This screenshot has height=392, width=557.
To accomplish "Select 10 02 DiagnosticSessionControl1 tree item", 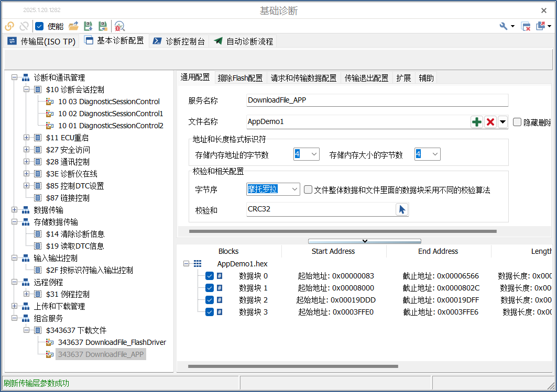I will pyautogui.click(x=111, y=114).
